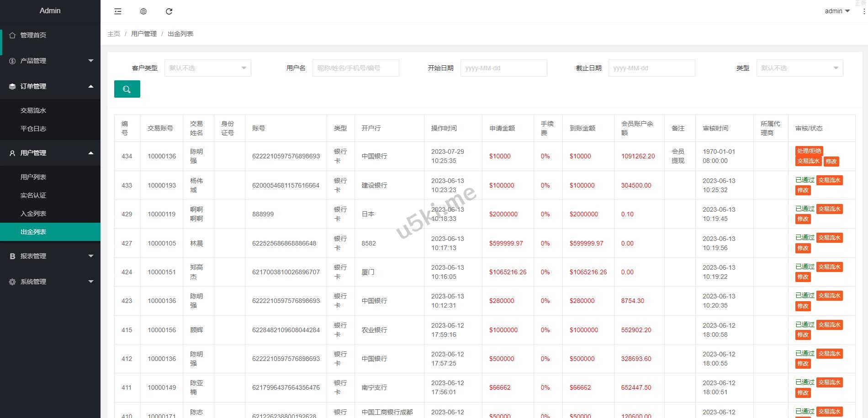Select 交易流水 in the sidebar
Image resolution: width=868 pixels, height=418 pixels.
click(x=33, y=110)
